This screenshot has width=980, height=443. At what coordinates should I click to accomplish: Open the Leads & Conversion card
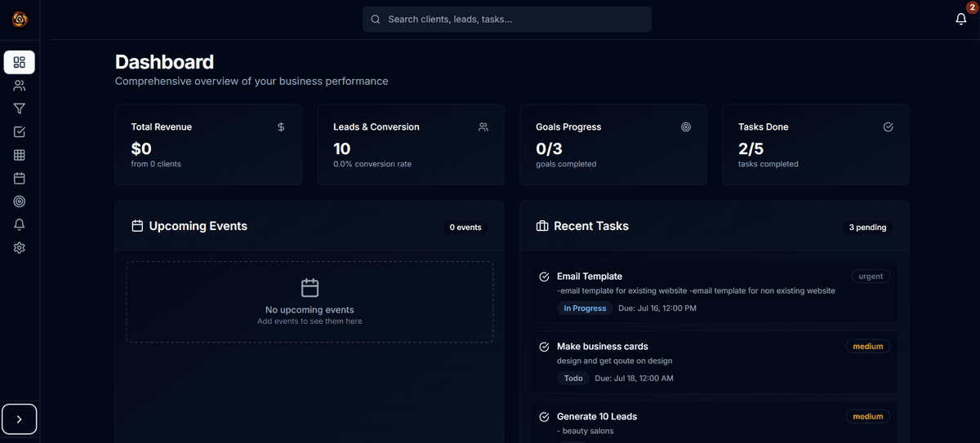coord(411,144)
